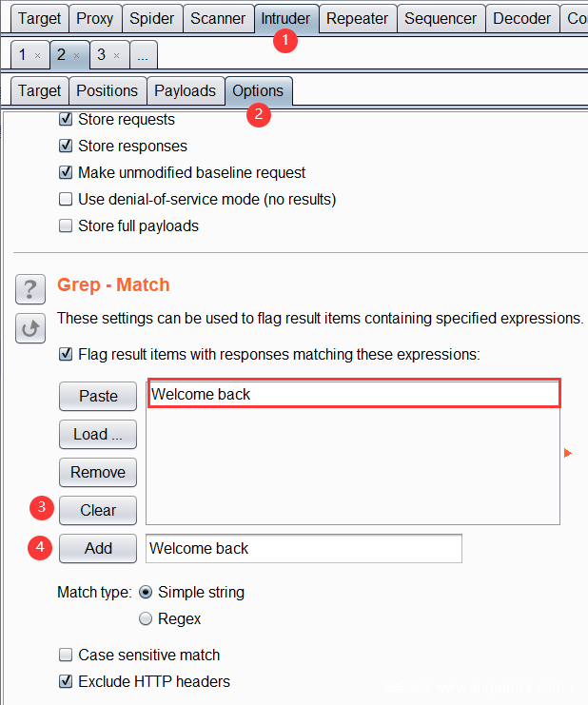Uncheck Exclude HTTP headers option
The image size is (588, 705).
pyautogui.click(x=66, y=681)
